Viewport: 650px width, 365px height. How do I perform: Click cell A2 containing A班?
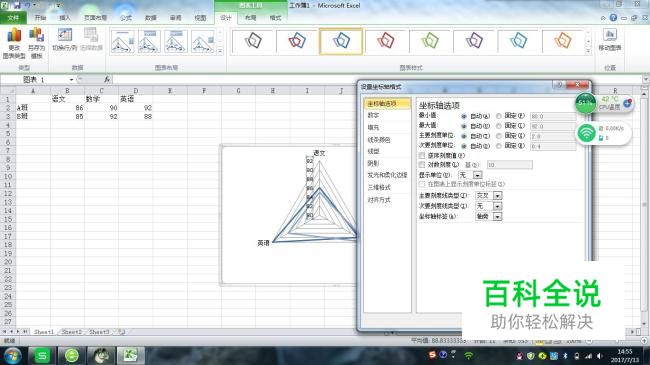click(x=33, y=108)
